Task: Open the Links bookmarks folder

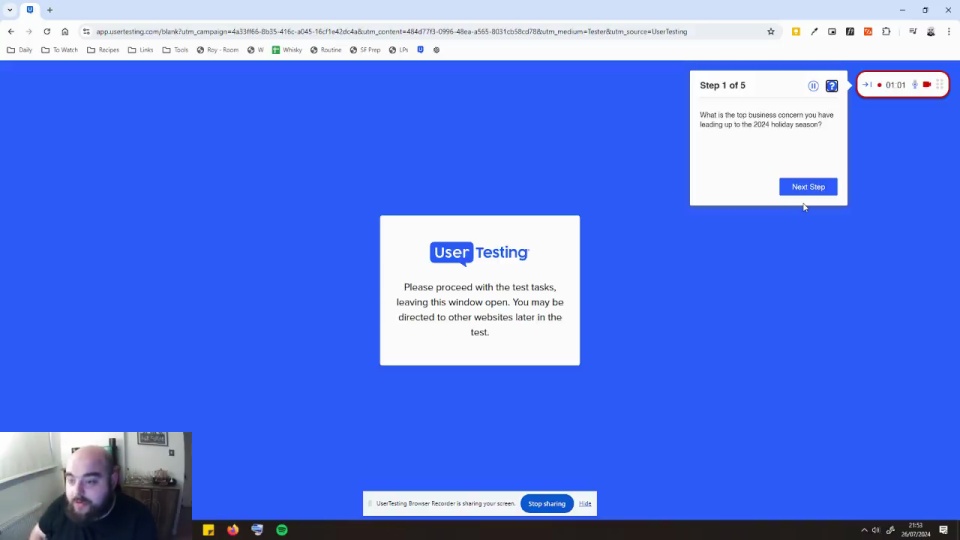Action: point(140,50)
